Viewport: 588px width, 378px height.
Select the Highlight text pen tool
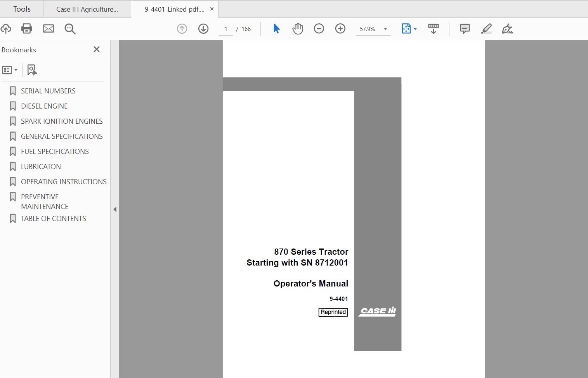486,29
